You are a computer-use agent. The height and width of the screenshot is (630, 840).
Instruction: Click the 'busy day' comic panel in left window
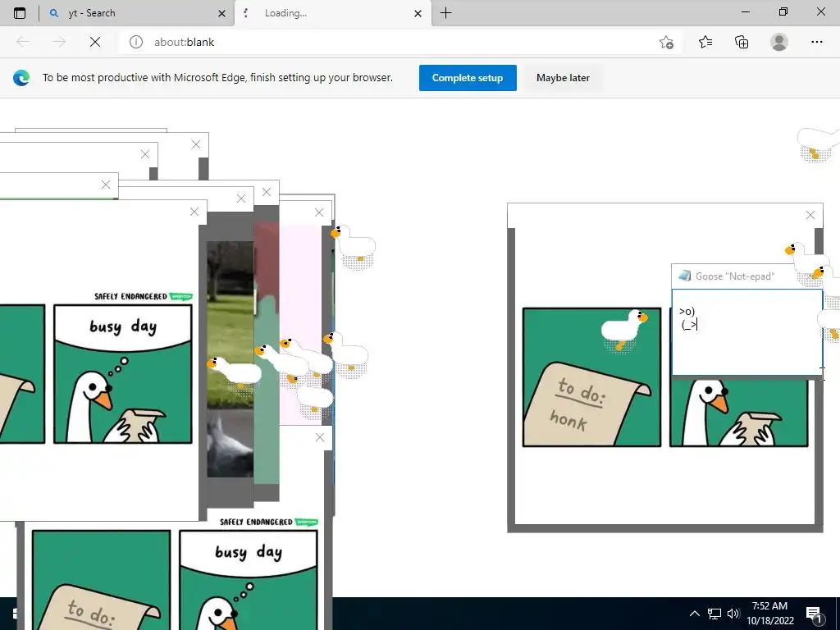(123, 374)
